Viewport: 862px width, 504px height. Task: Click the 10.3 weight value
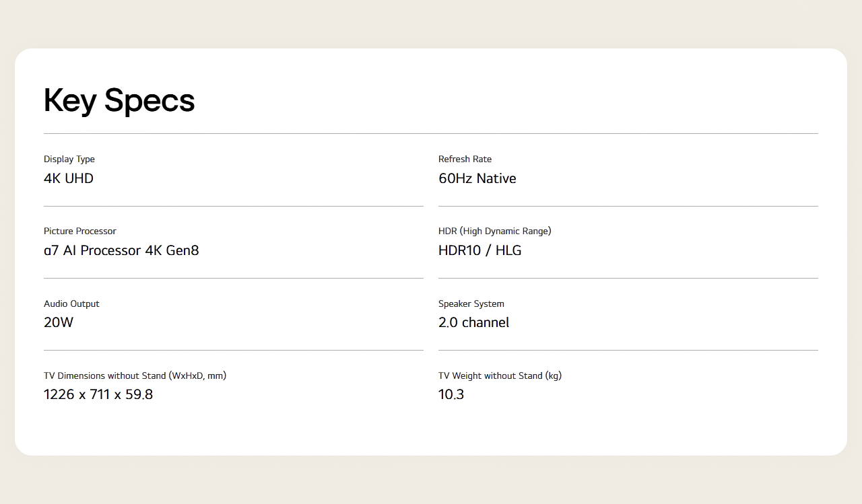tap(451, 394)
